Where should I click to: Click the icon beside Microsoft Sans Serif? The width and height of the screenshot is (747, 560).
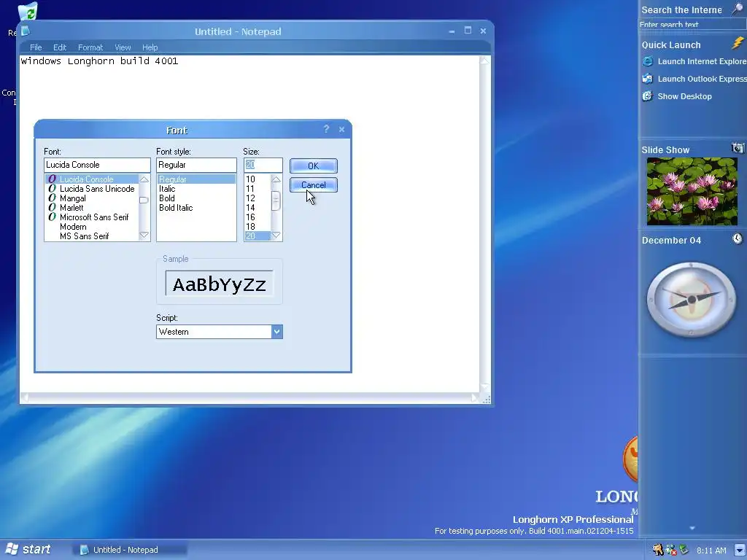coord(52,217)
